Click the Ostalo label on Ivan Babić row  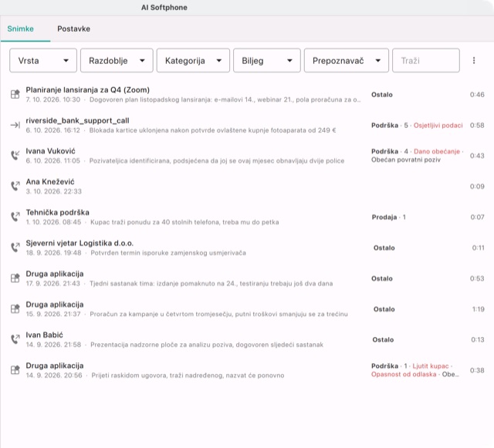point(383,340)
